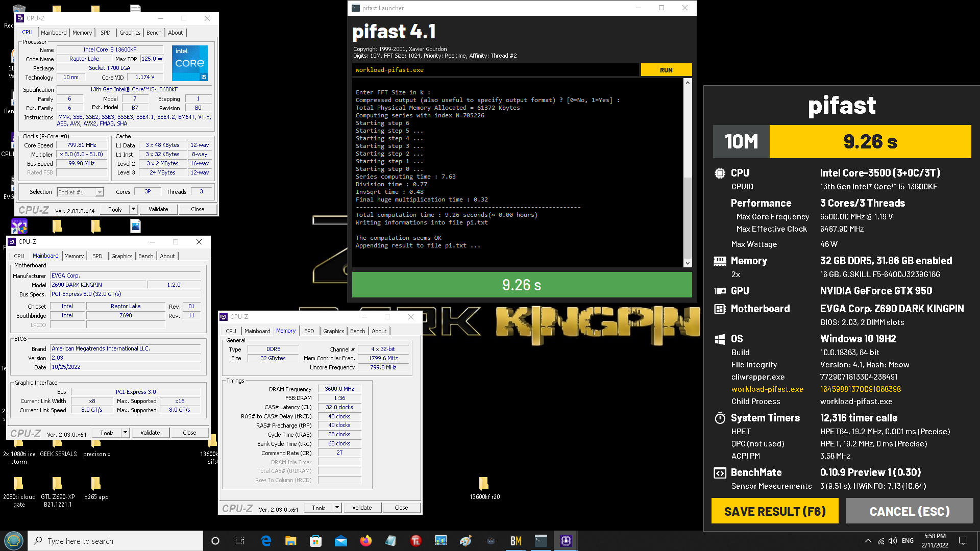Click Close in Memory CPU-Z window
Image resolution: width=980 pixels, height=551 pixels.
pyautogui.click(x=401, y=508)
